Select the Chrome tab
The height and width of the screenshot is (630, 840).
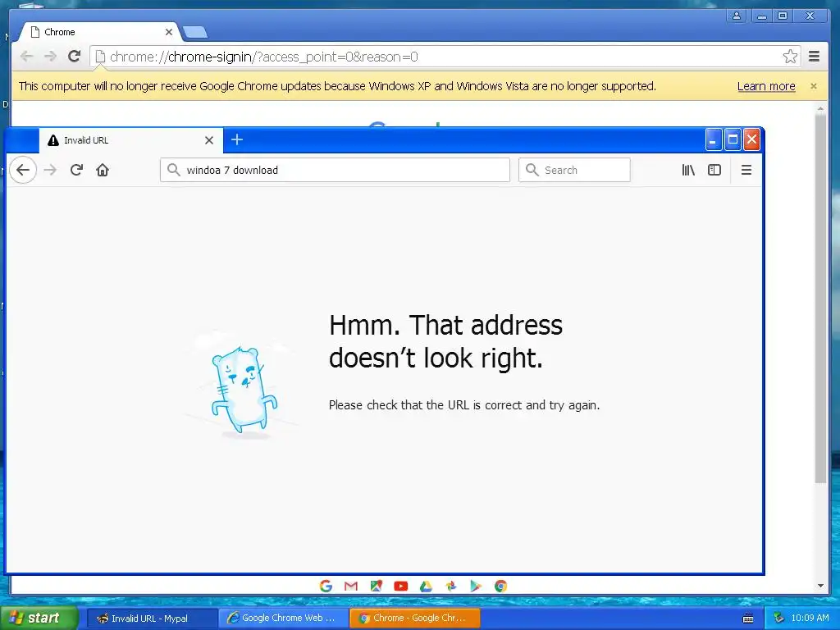(x=99, y=32)
